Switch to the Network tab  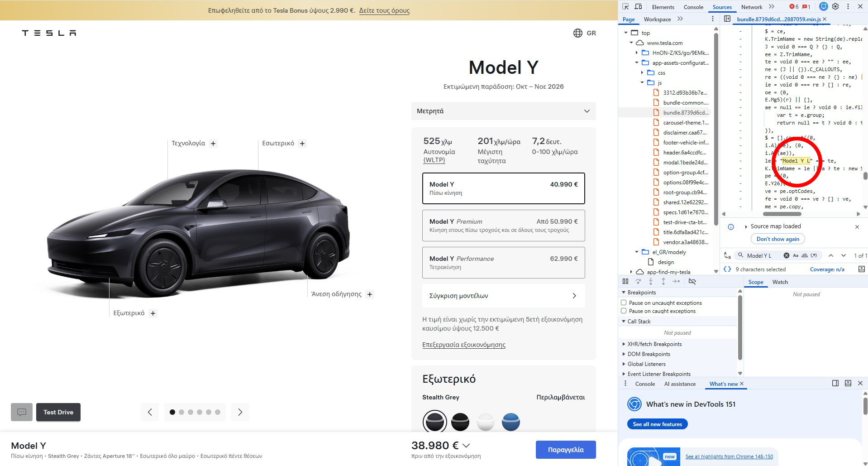[752, 7]
